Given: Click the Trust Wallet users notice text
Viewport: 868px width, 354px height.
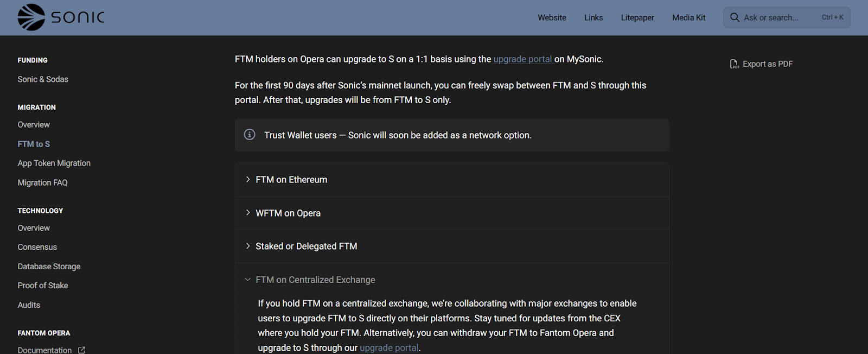Looking at the screenshot, I should [x=398, y=135].
